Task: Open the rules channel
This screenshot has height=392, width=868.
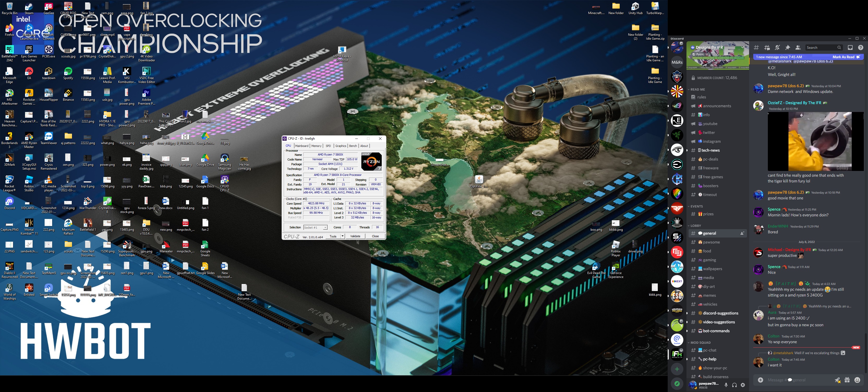Action: click(x=718, y=97)
